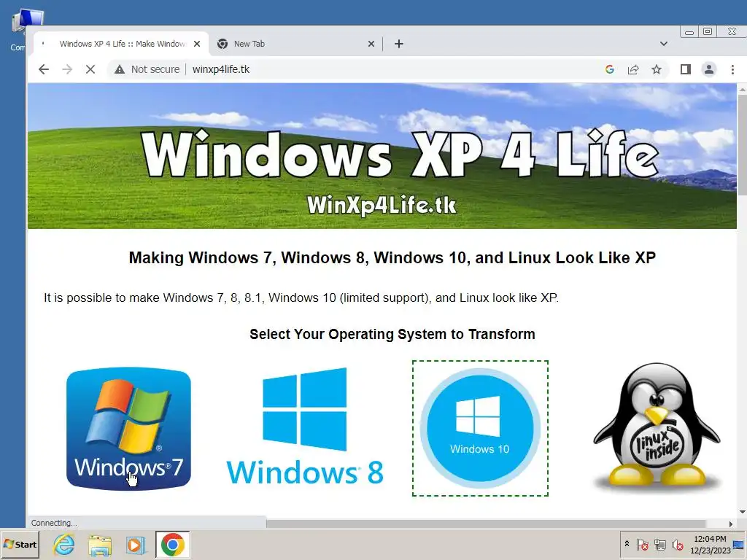
Task: Stop loading the page with the X button
Action: (x=90, y=69)
